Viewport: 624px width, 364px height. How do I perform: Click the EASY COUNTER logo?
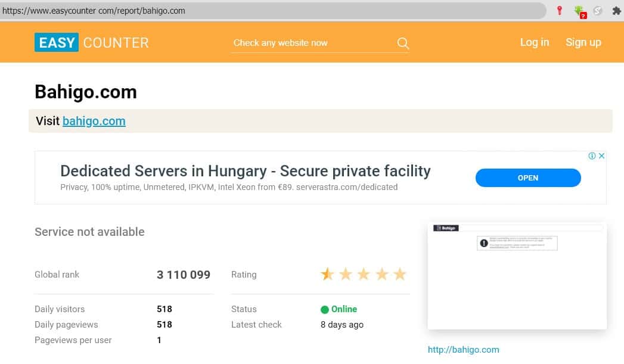(92, 42)
